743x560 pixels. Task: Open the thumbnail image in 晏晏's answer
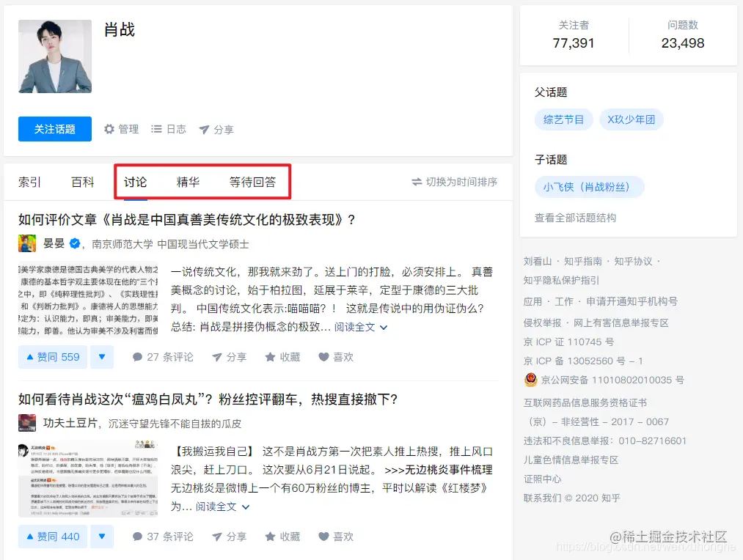coord(88,300)
